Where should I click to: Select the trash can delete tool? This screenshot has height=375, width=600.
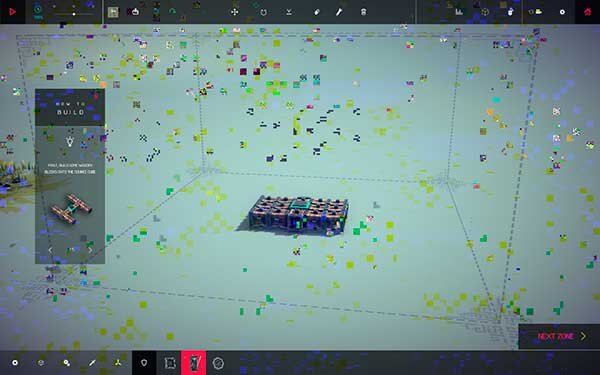pyautogui.click(x=363, y=12)
